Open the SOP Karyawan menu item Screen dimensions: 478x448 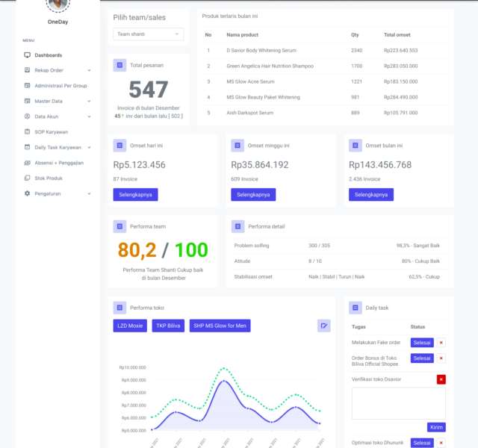pos(52,132)
